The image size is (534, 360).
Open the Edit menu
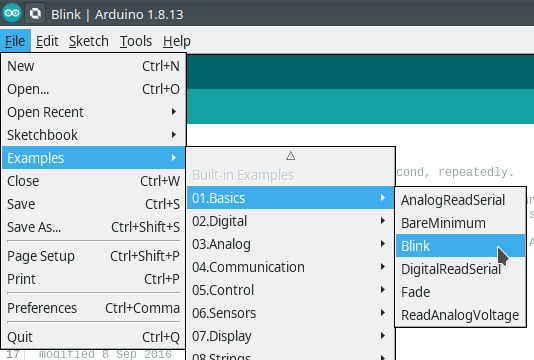pyautogui.click(x=47, y=41)
